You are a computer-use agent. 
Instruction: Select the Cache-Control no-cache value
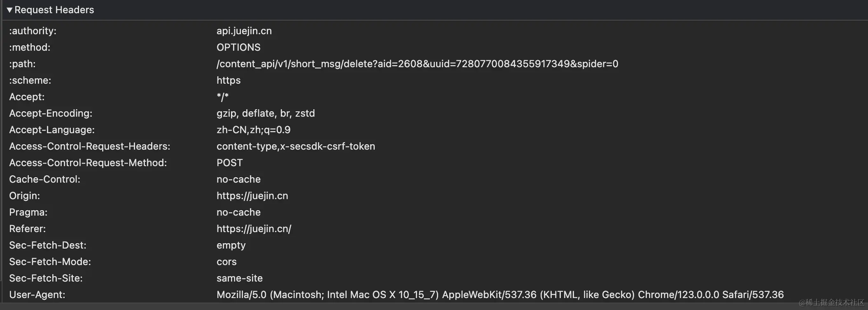239,179
